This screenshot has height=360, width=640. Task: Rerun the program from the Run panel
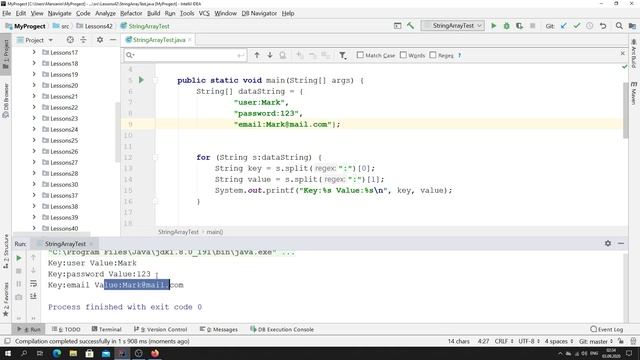pyautogui.click(x=19, y=258)
